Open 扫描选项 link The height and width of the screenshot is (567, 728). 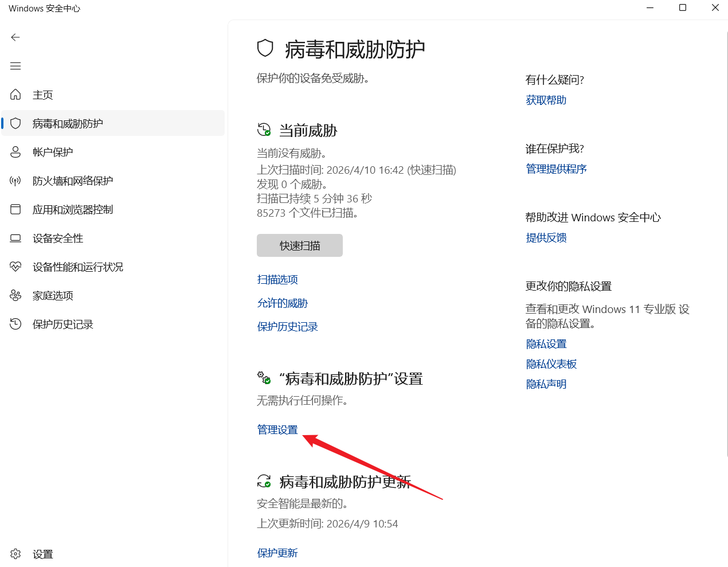(277, 279)
